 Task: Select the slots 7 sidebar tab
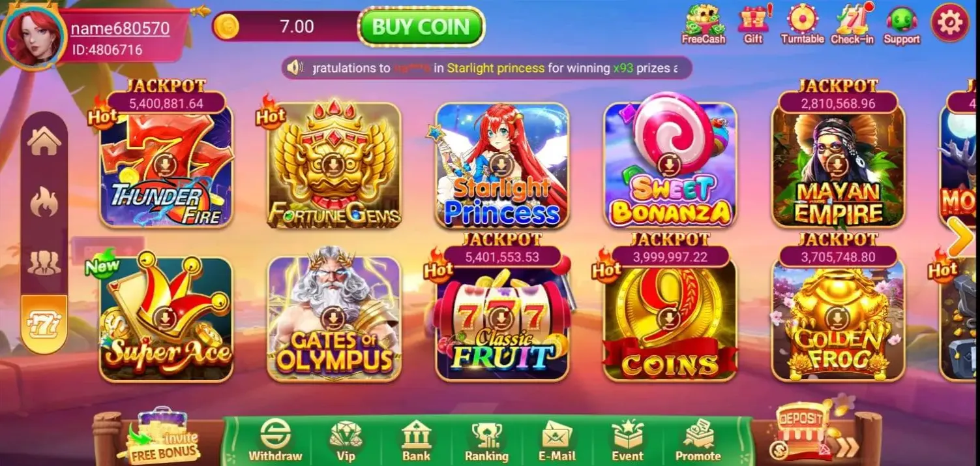coord(44,323)
